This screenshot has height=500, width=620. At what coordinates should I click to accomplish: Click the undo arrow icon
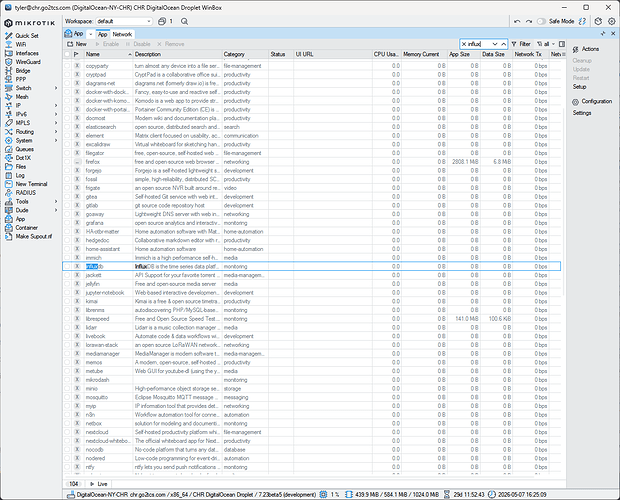pyautogui.click(x=517, y=21)
